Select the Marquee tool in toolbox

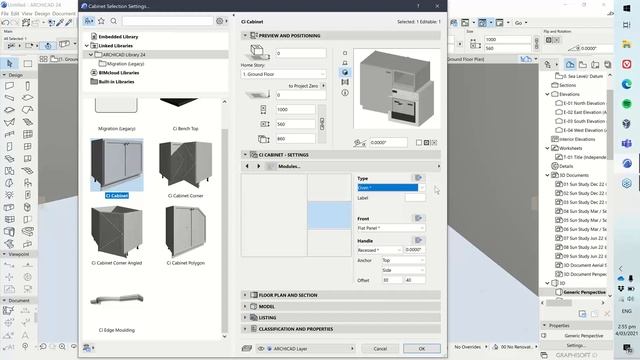coord(28,63)
